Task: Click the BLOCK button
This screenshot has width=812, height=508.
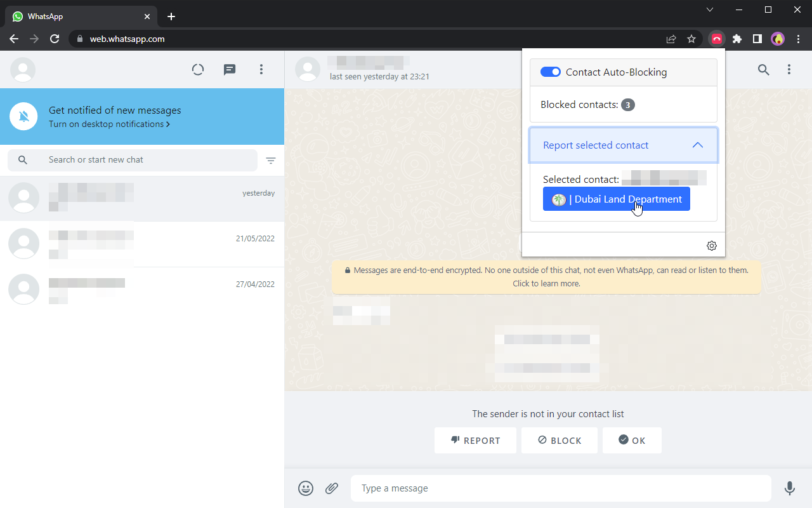Action: [x=560, y=441]
